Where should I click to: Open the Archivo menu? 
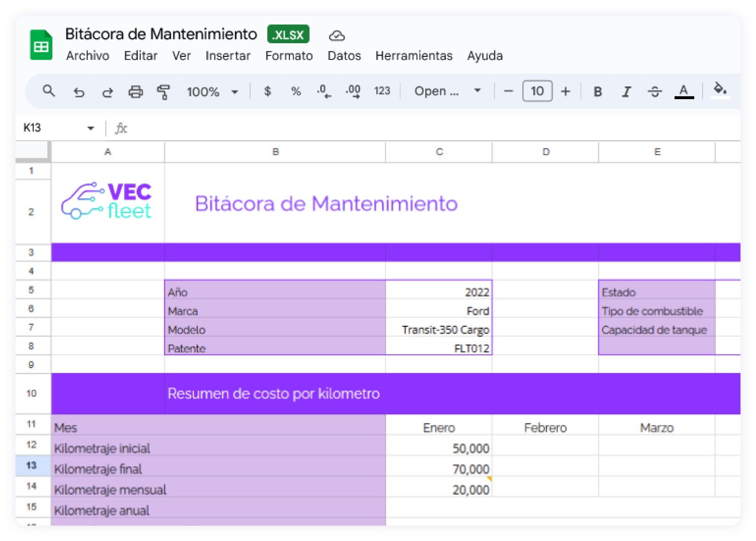[87, 56]
